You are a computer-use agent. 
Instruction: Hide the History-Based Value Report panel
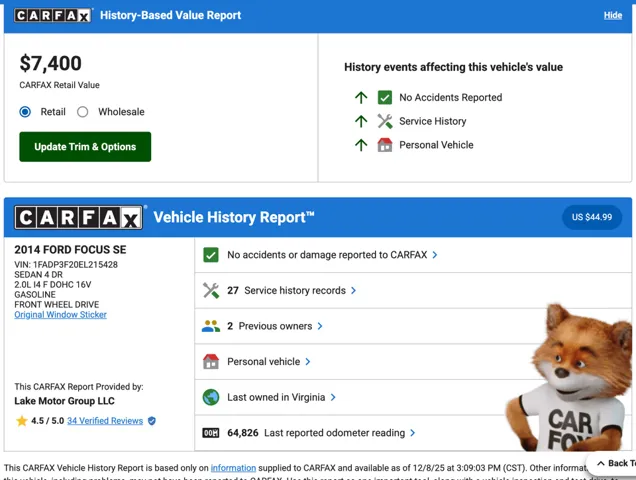(612, 16)
